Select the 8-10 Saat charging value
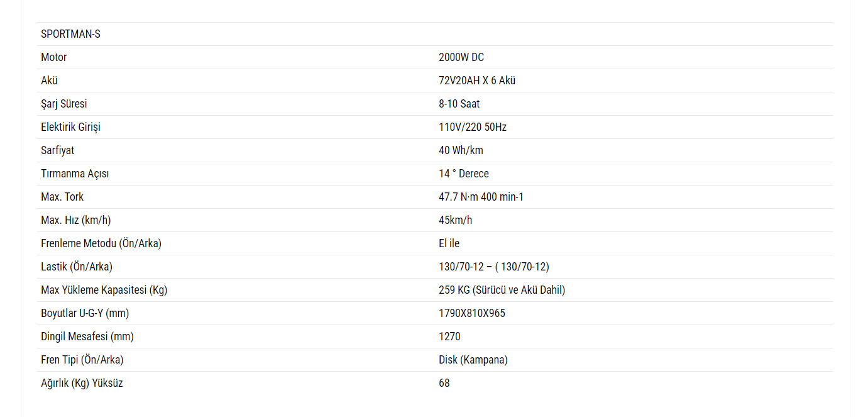Viewport: 868px width, 417px height. 459,104
